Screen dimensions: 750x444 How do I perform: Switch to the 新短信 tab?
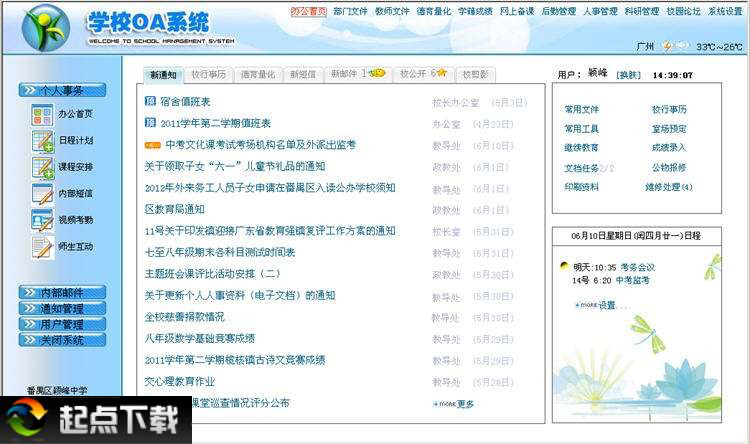tap(303, 75)
